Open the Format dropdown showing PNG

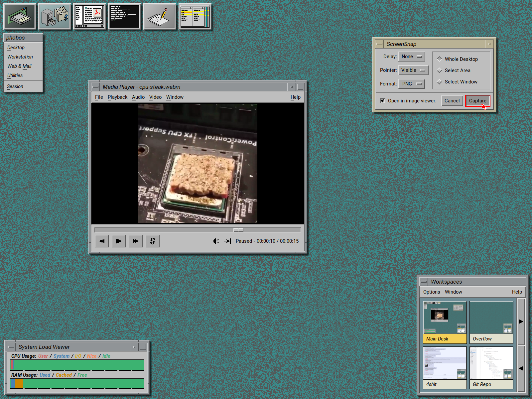[x=411, y=84]
